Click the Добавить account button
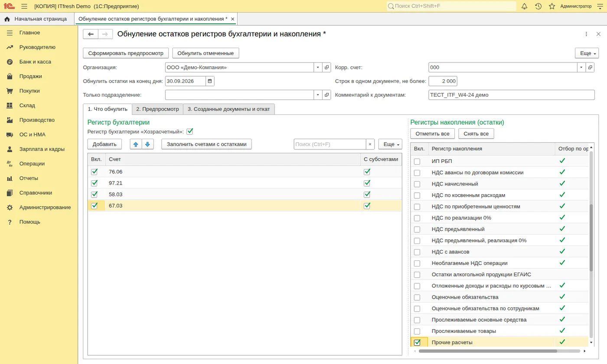The image size is (607, 364). (x=104, y=144)
